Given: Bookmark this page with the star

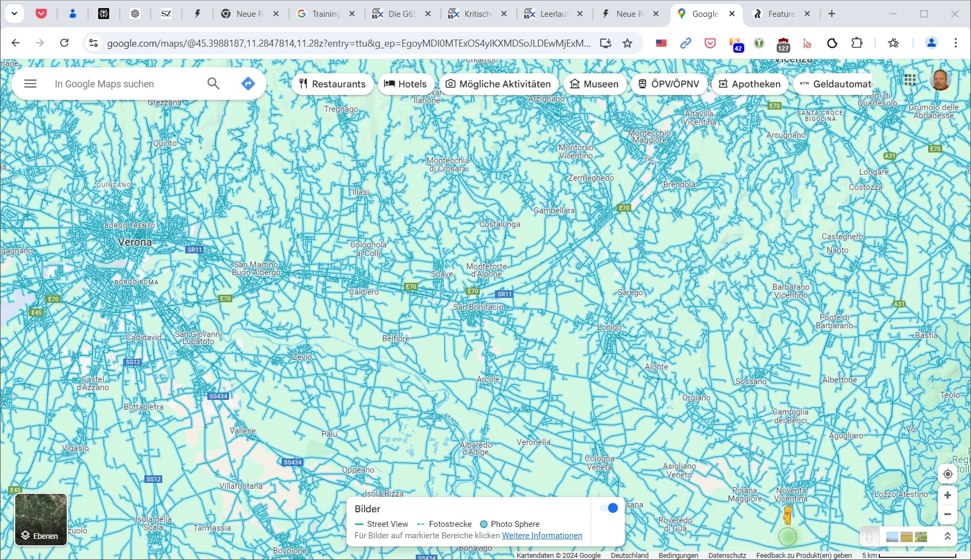Looking at the screenshot, I should point(627,43).
